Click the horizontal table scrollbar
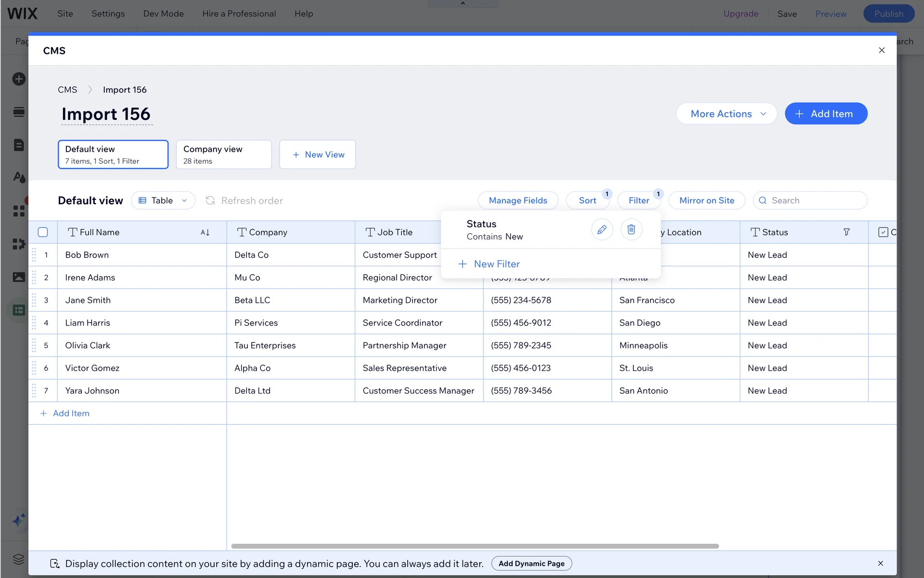 (x=475, y=546)
